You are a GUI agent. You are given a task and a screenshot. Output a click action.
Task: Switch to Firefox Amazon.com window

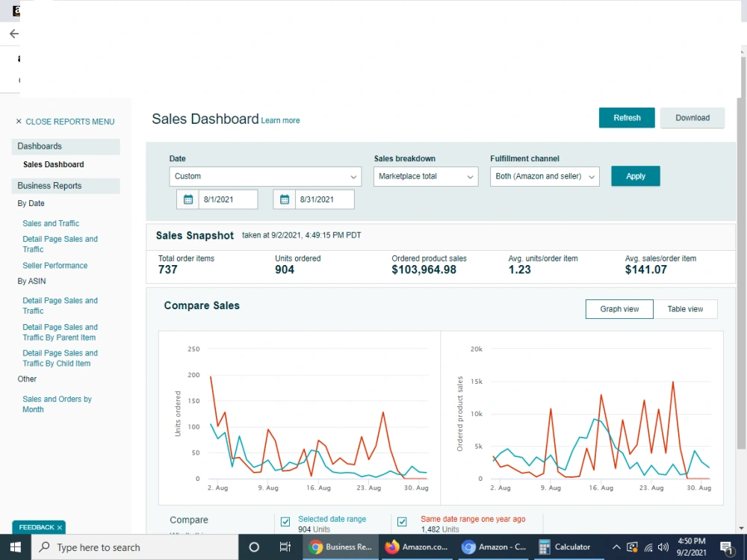point(417,547)
